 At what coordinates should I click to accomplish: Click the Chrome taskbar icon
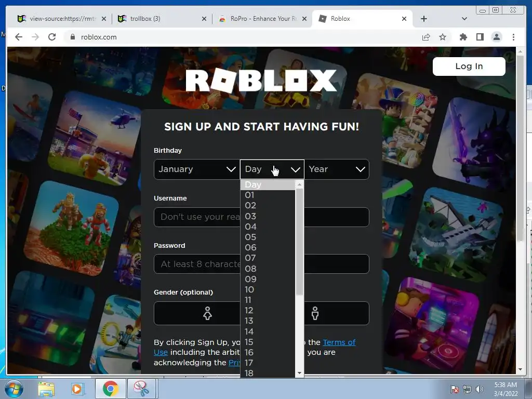point(110,389)
